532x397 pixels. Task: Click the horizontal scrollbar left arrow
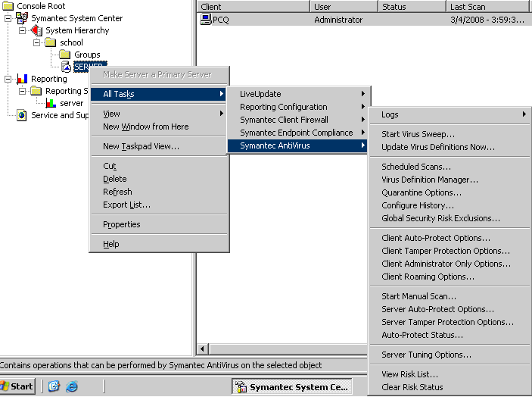point(203,349)
